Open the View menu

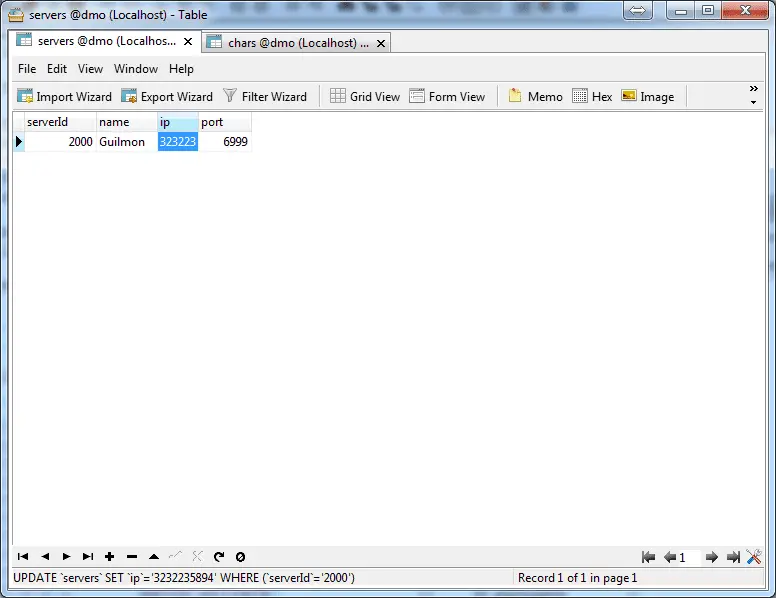[90, 69]
